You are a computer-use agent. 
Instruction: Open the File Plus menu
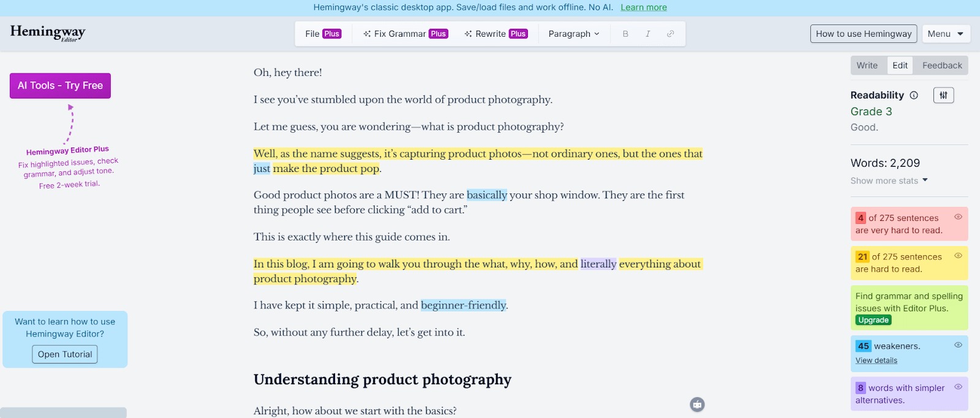coord(323,34)
